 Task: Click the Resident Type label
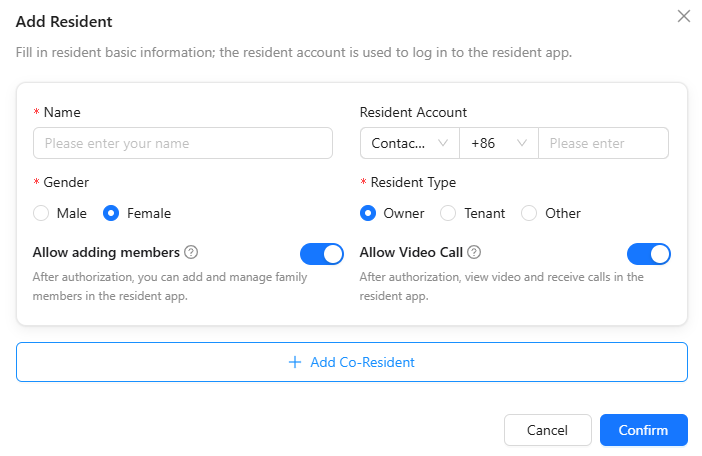413,183
